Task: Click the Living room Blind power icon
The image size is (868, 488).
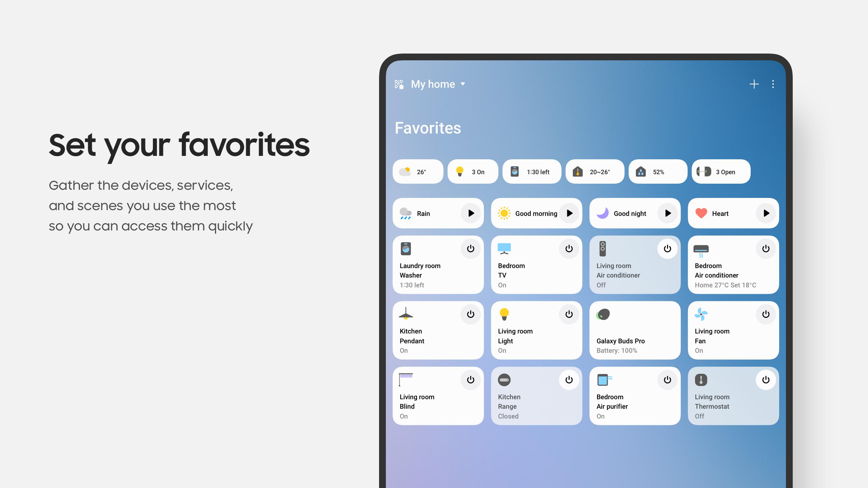Action: point(470,380)
